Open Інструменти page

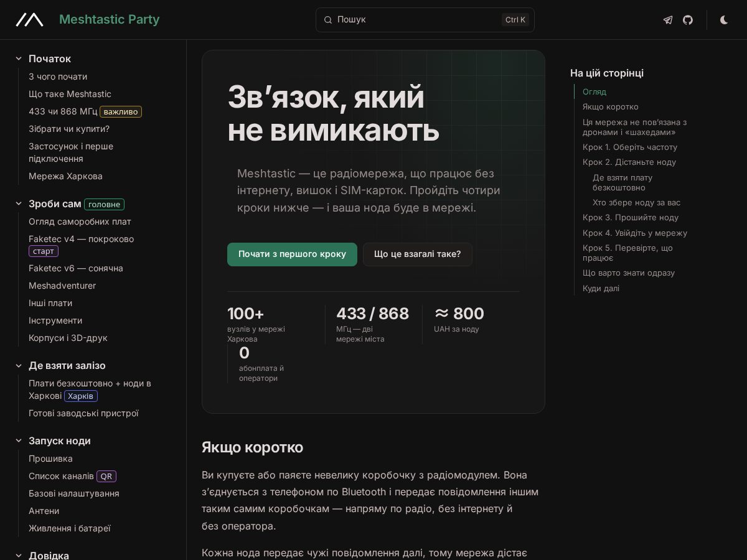55,320
